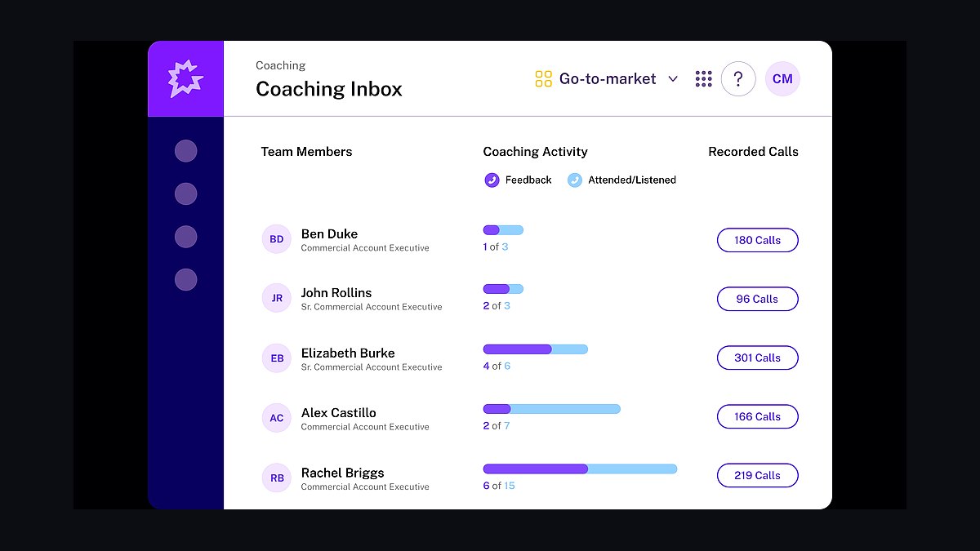
Task: Click the '2 of 3' count for John Rollins
Action: tap(497, 305)
